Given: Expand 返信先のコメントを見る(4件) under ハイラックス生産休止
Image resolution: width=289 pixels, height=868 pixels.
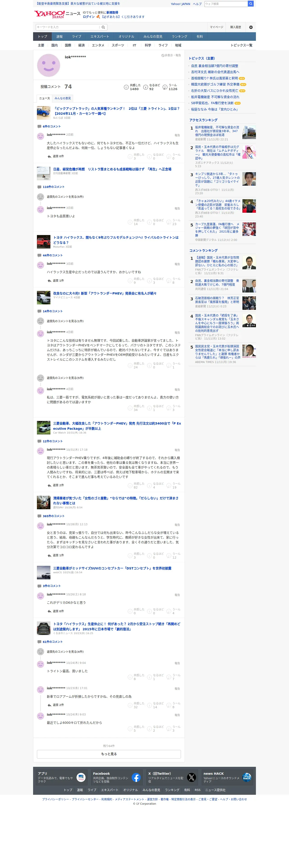Looking at the screenshot, I should [x=65, y=652].
